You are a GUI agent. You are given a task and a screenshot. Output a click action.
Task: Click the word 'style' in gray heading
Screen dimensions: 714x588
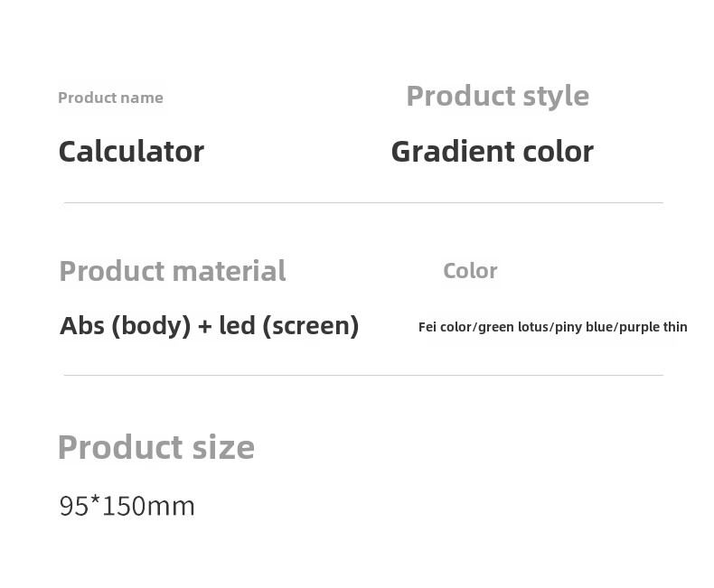556,97
